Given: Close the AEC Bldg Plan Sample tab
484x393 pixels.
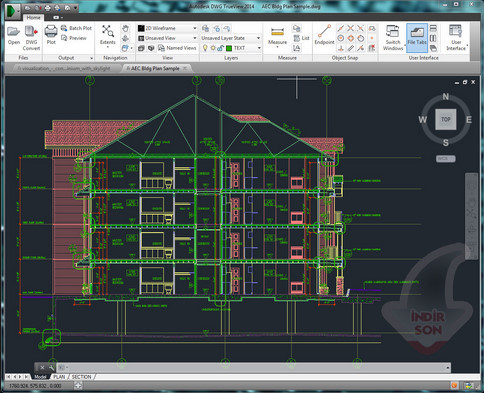Looking at the screenshot, I should pos(185,68).
